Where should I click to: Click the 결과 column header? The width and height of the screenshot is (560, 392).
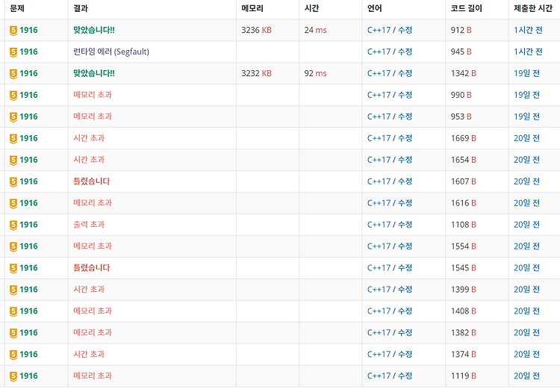point(81,8)
